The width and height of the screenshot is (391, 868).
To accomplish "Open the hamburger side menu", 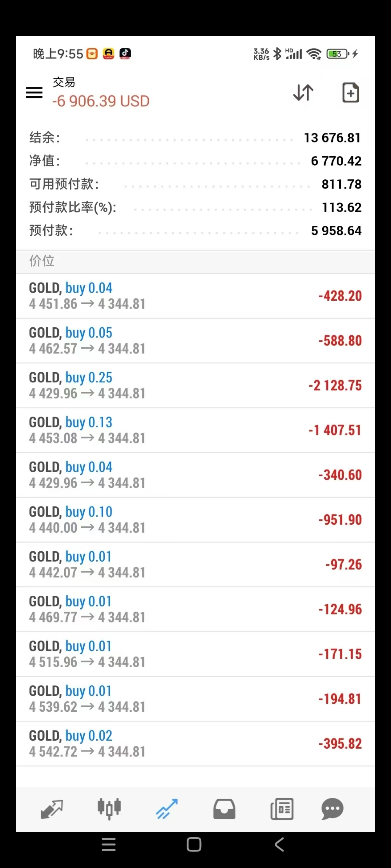I will pyautogui.click(x=34, y=93).
